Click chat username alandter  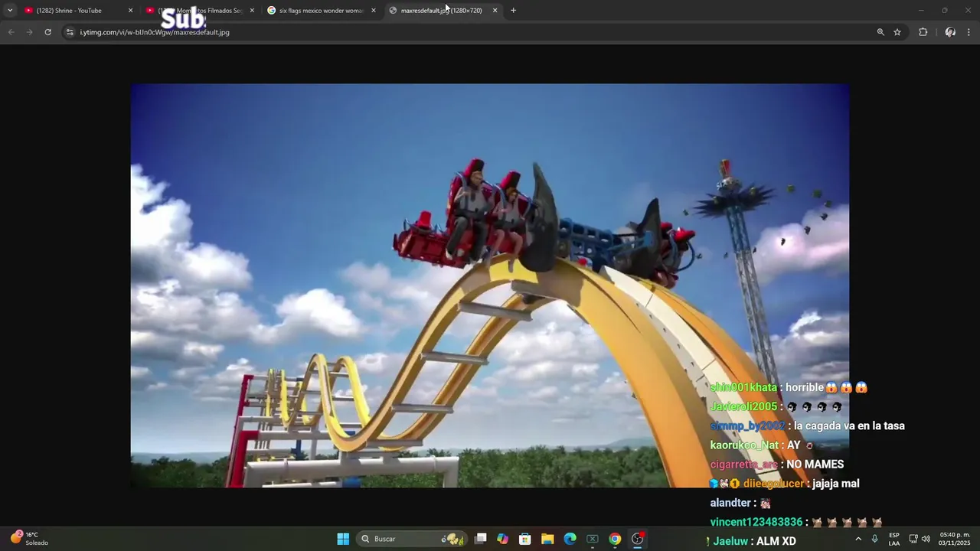click(730, 503)
